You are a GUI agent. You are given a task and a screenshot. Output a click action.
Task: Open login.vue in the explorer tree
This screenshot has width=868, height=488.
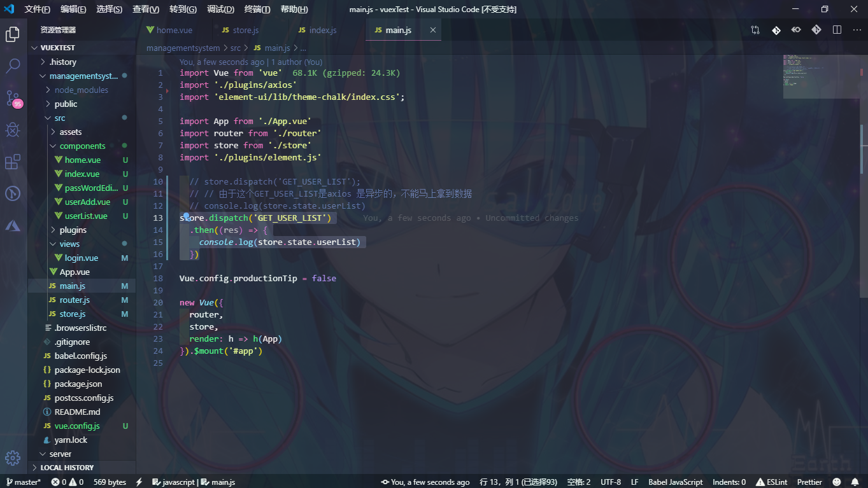[x=82, y=258]
